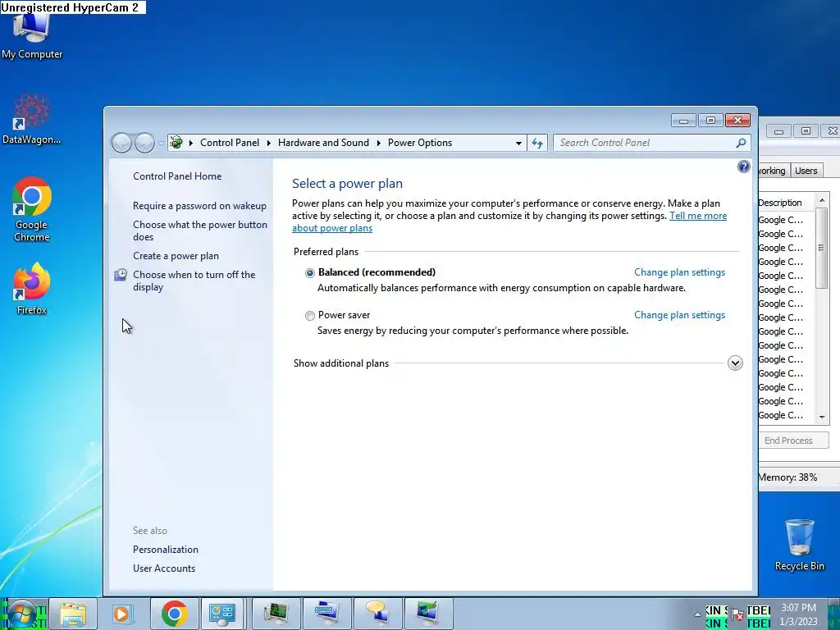Minimize the Power Options window
Image resolution: width=840 pixels, height=630 pixels.
(683, 121)
